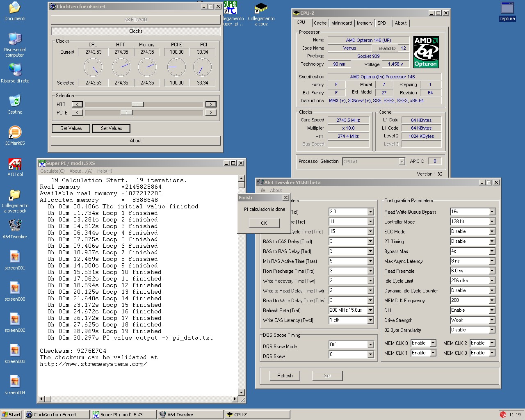The image size is (525, 420).
Task: Open the screen000 image file icon
Action: [15, 291]
